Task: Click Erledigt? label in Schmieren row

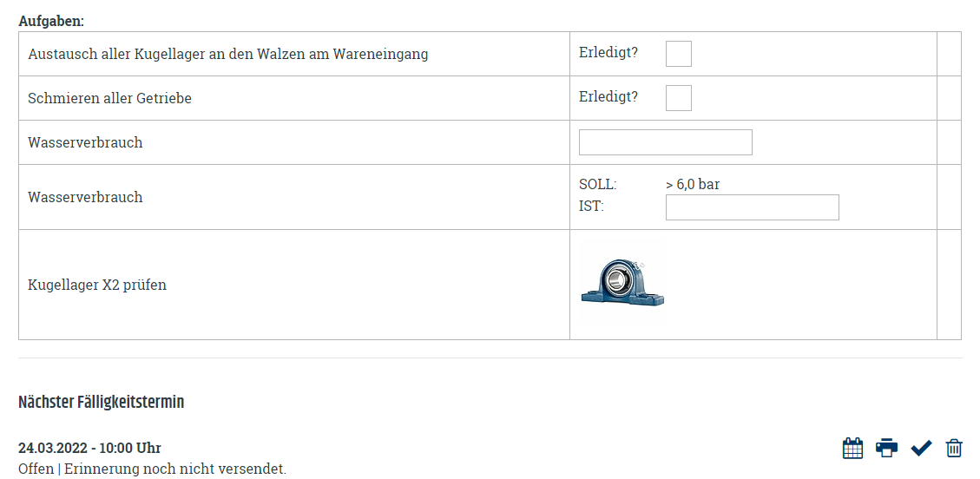Action: [x=608, y=97]
